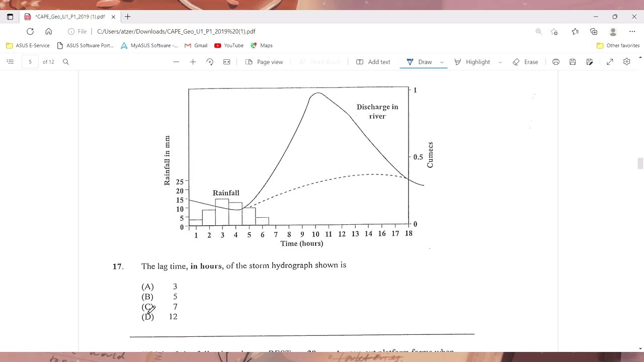Viewport: 644px width, 362px height.
Task: Open PDF viewer settings gear
Action: (627, 62)
